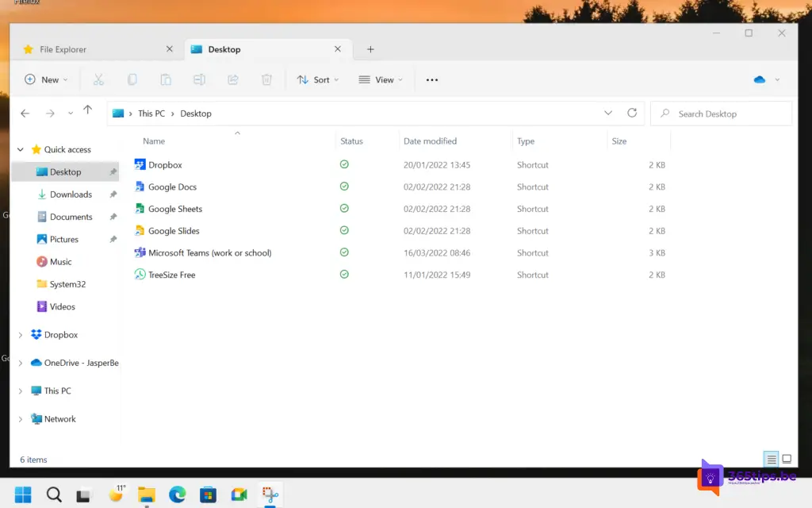Select the Google Docs shortcut icon
Viewport: 812px width, 508px height.
click(140, 186)
